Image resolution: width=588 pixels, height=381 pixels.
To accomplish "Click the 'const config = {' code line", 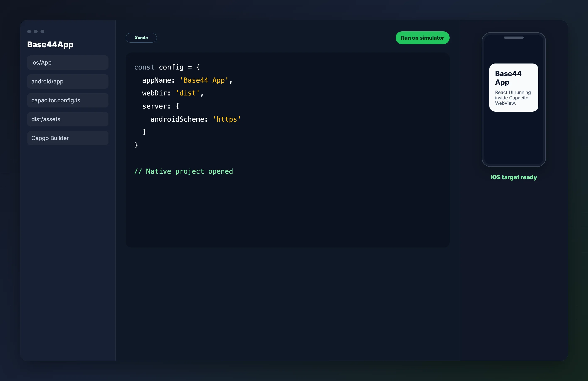I will coord(167,67).
